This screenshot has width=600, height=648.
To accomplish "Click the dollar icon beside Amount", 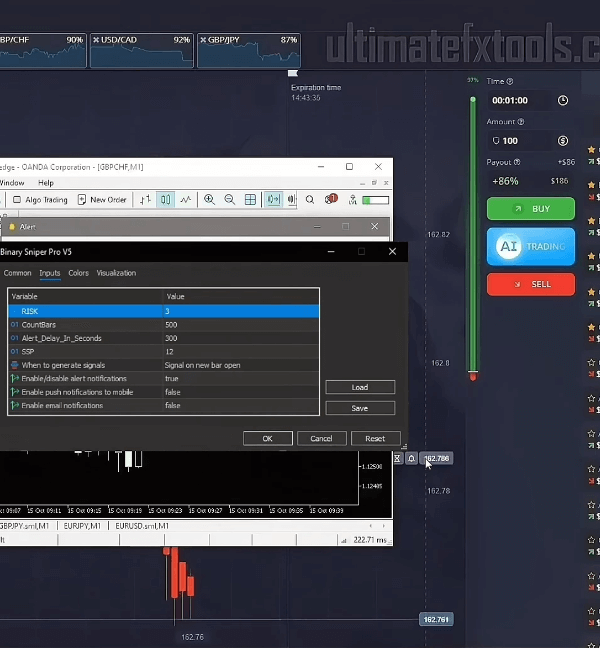I will (563, 141).
